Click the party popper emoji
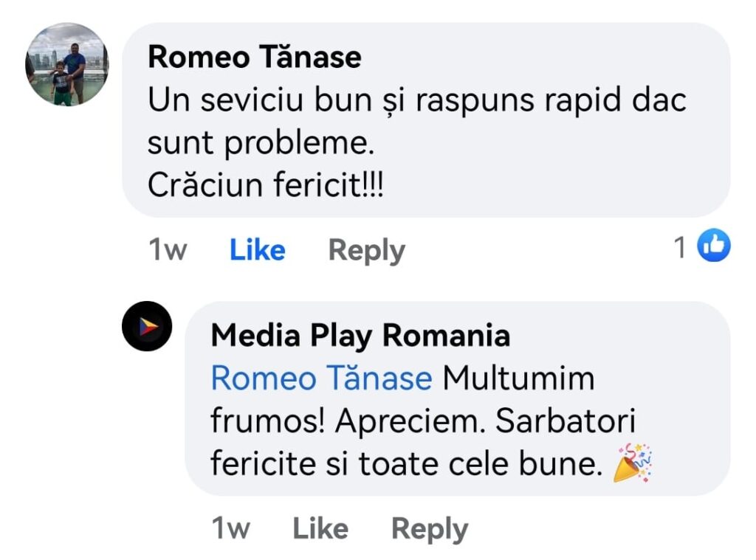Viewport: 756px width, 560px height. 633,463
